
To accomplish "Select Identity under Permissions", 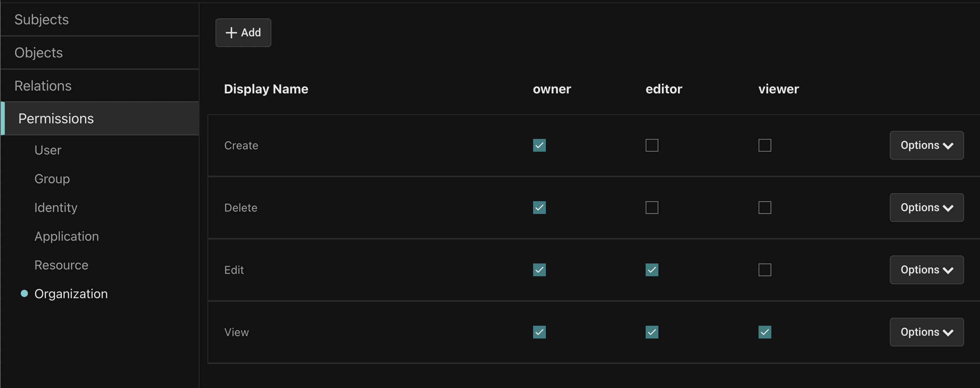I will click(x=56, y=208).
